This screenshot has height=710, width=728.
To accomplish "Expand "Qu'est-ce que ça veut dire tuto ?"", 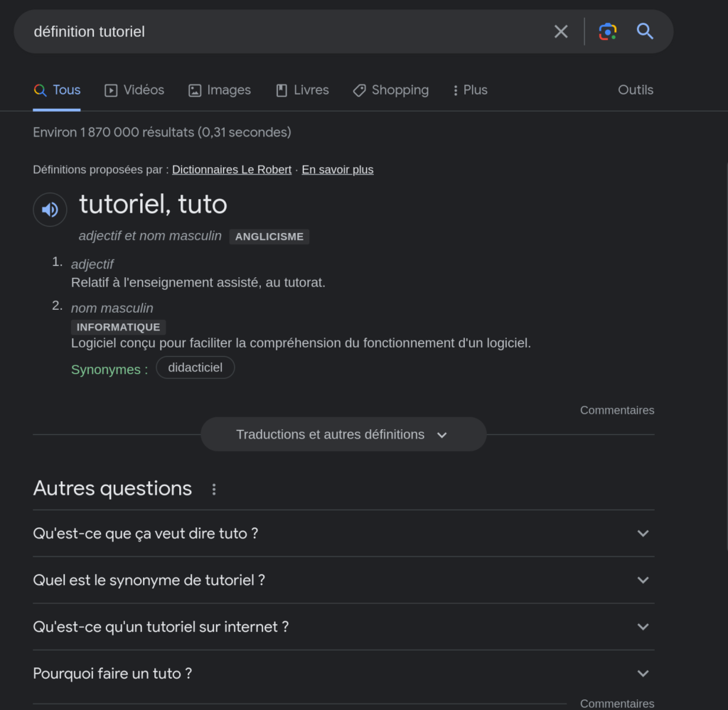I will click(343, 533).
